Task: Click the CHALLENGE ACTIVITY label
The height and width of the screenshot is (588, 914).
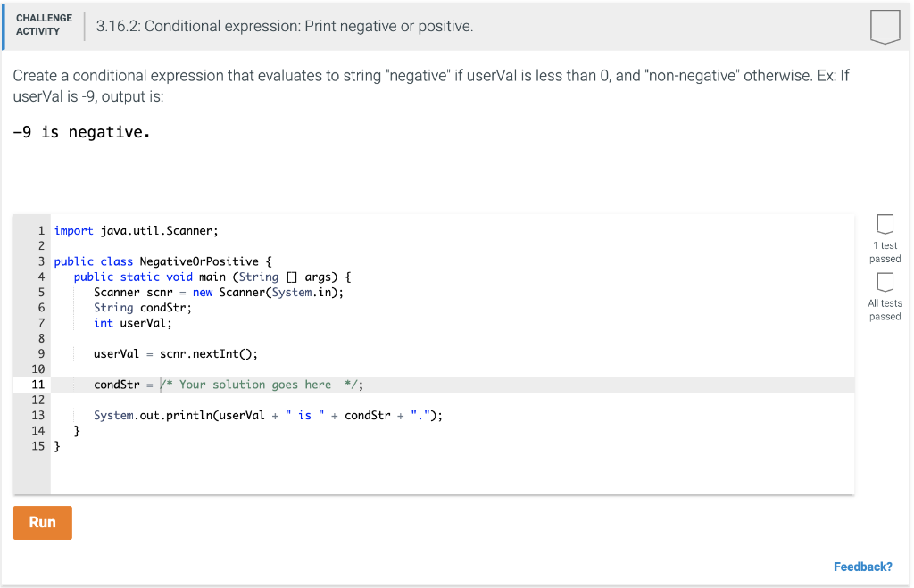Action: pyautogui.click(x=44, y=24)
